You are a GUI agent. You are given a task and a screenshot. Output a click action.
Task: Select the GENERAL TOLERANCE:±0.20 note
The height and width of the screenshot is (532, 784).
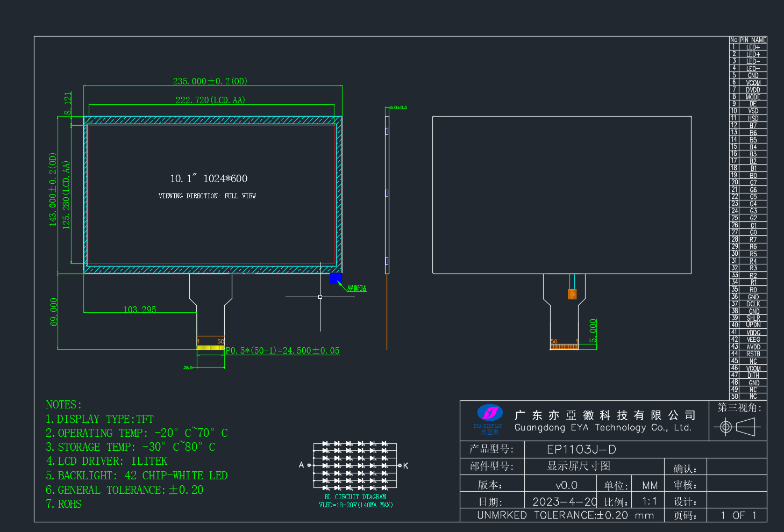click(x=125, y=490)
